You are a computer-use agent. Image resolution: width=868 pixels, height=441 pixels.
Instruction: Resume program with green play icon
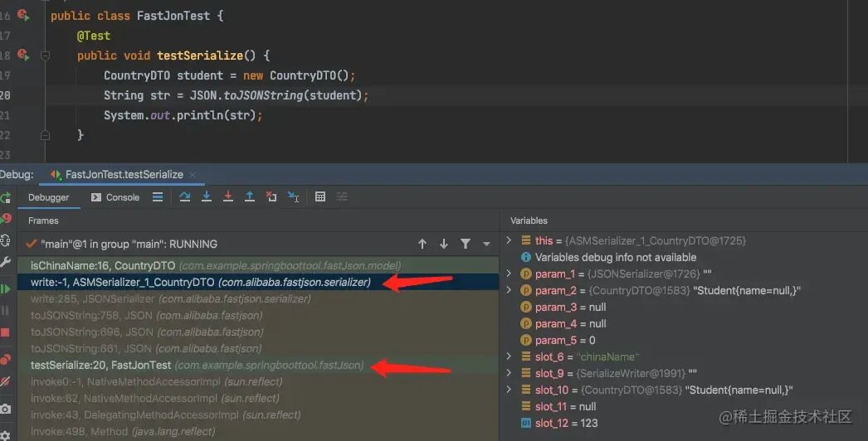(6, 288)
